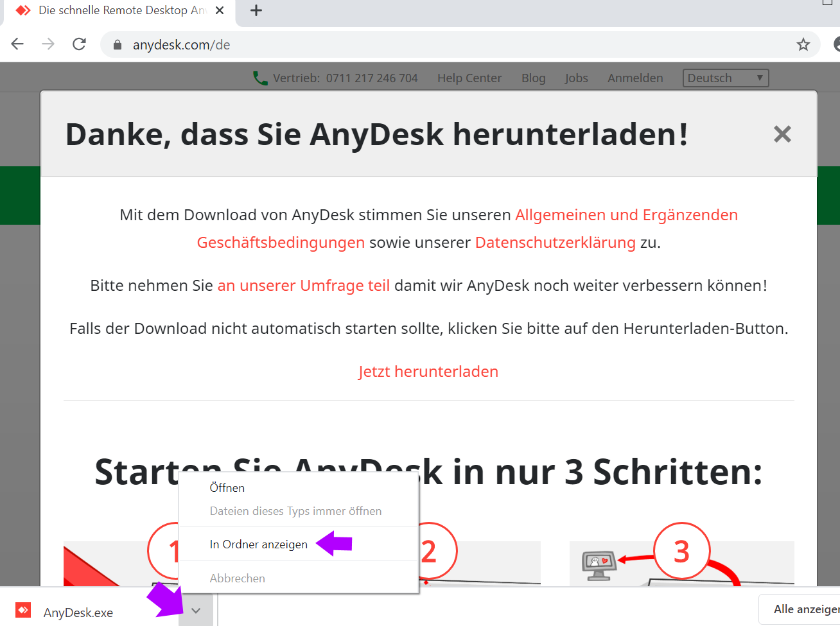Bookmark this page with the star icon

[803, 44]
